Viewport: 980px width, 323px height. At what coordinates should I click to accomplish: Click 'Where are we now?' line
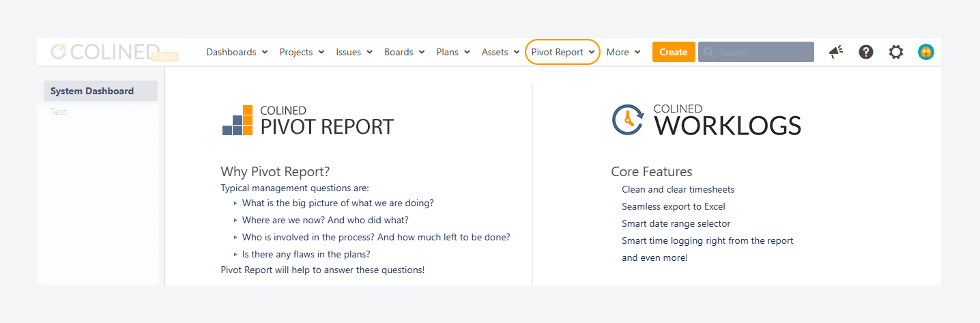pyautogui.click(x=326, y=220)
